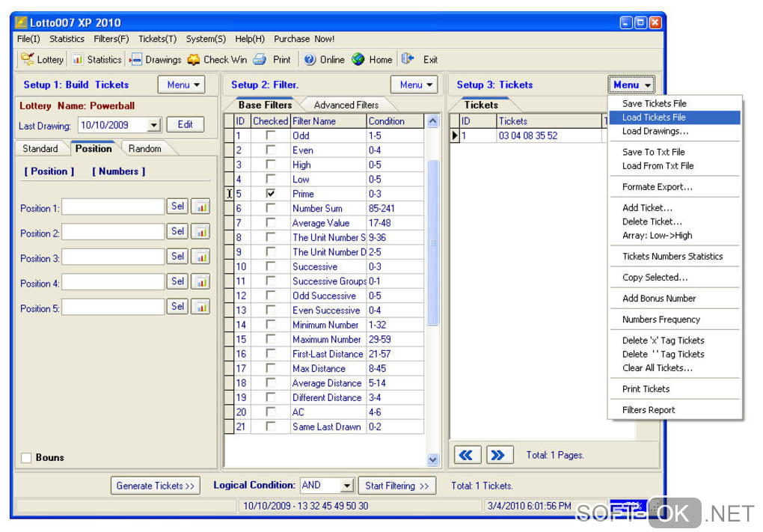Click the Purchase Now! menu item
This screenshot has height=532, width=763.
[x=304, y=39]
